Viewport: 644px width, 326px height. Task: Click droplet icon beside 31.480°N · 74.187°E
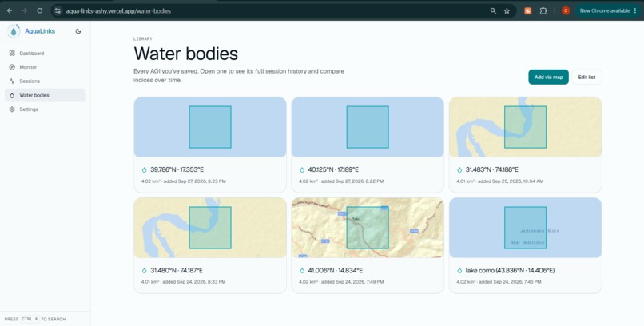[x=144, y=271]
